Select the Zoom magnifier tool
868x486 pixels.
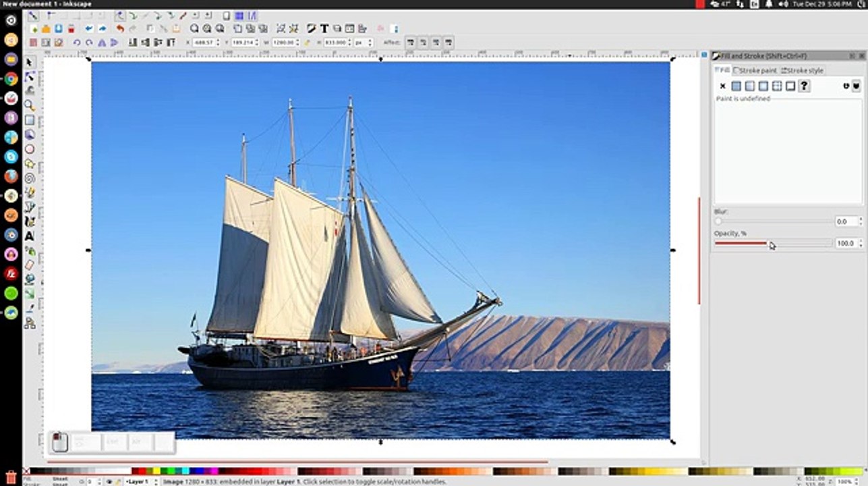30,105
